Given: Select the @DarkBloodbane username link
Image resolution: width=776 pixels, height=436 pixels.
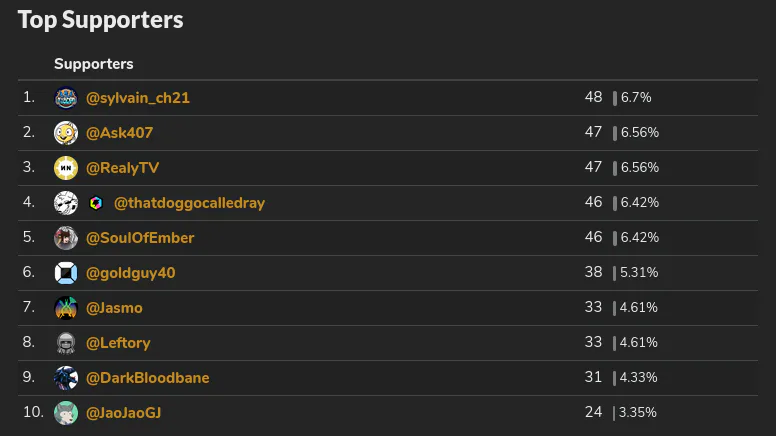Looking at the screenshot, I should pos(148,378).
